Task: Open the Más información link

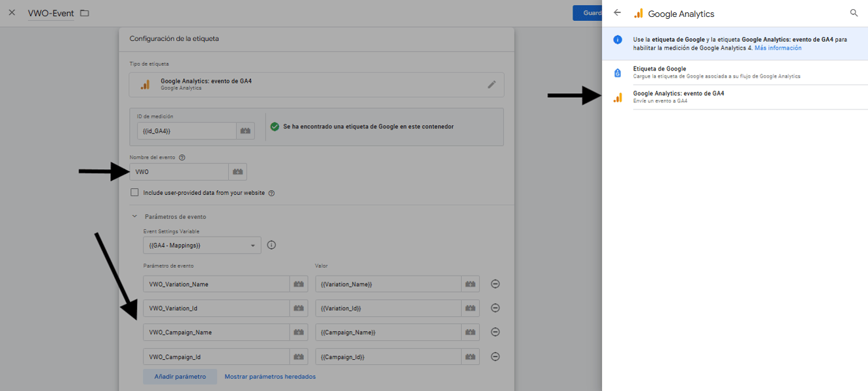Action: click(778, 48)
